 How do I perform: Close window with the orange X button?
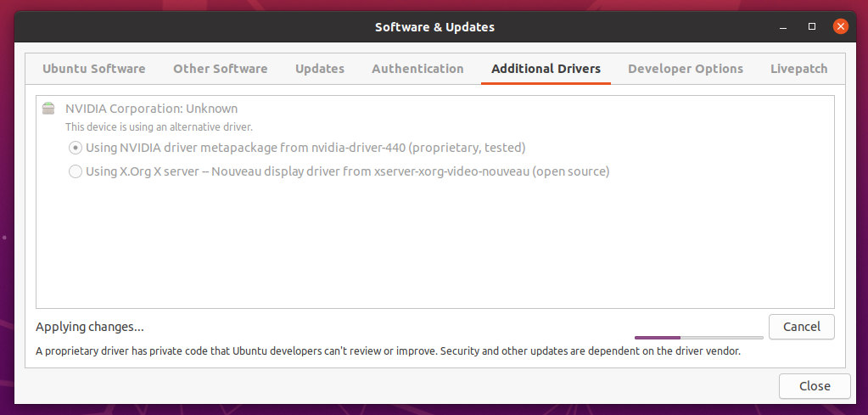[840, 26]
